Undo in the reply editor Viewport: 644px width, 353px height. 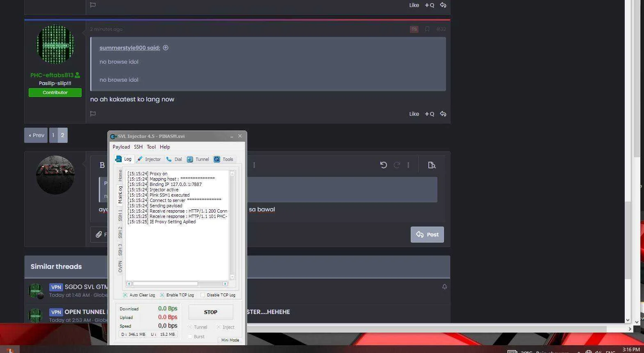coord(383,165)
